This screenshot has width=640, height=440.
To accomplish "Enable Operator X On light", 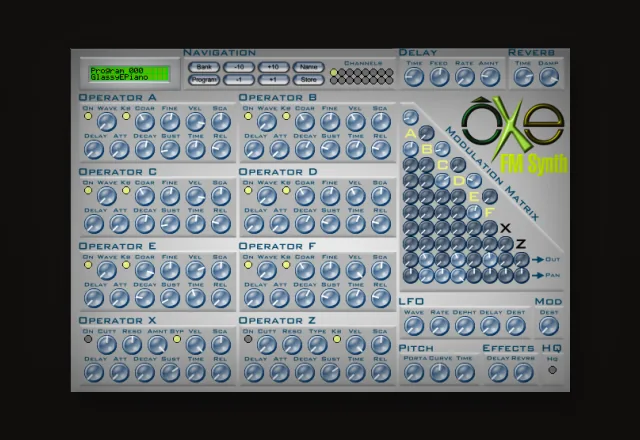I will point(88,339).
